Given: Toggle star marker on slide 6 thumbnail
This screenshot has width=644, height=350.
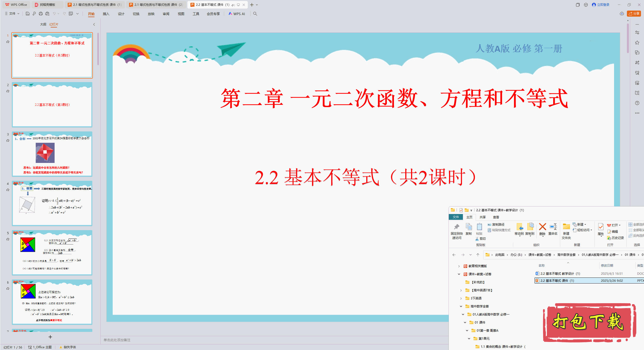Looking at the screenshot, I should click(8, 289).
